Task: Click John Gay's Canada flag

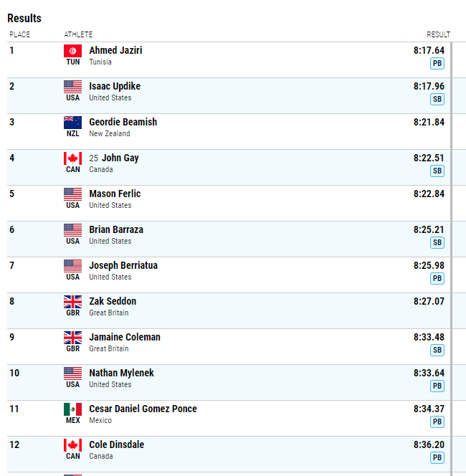Action: pos(72,158)
